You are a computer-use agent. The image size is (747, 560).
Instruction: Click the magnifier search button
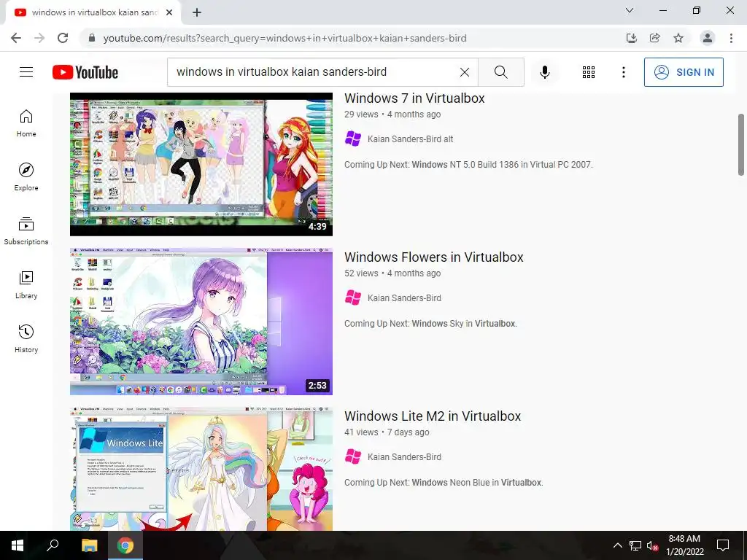click(500, 72)
